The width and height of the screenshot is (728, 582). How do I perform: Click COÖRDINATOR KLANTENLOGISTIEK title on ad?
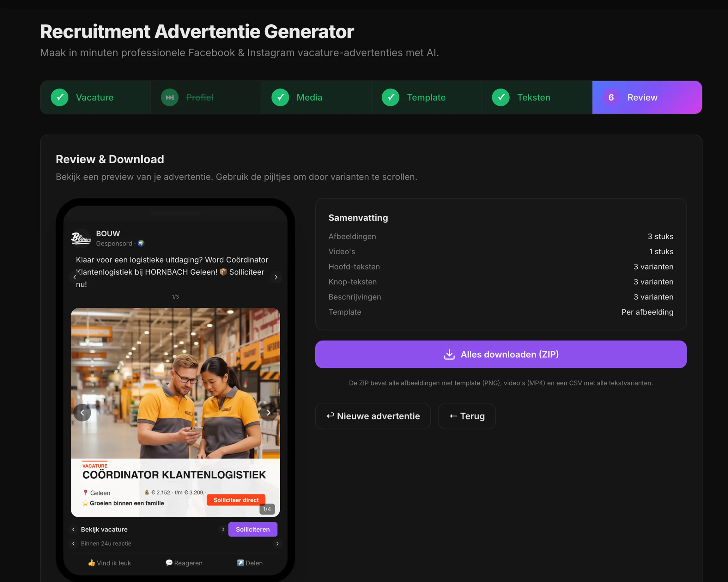click(174, 475)
